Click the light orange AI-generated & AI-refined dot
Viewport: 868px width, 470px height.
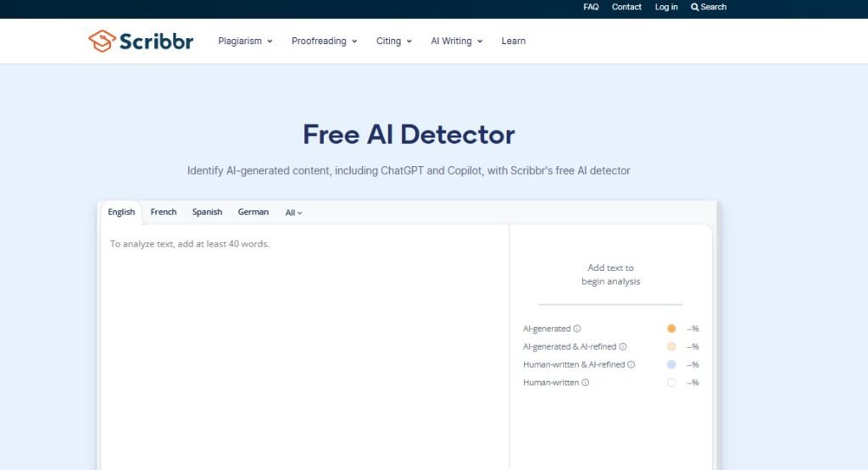(671, 346)
